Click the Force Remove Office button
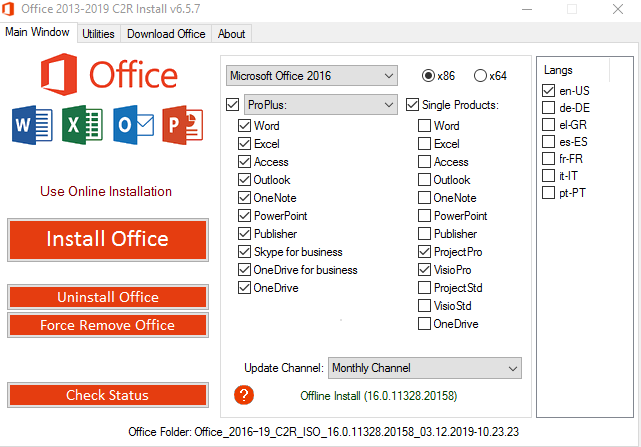 pyautogui.click(x=108, y=325)
